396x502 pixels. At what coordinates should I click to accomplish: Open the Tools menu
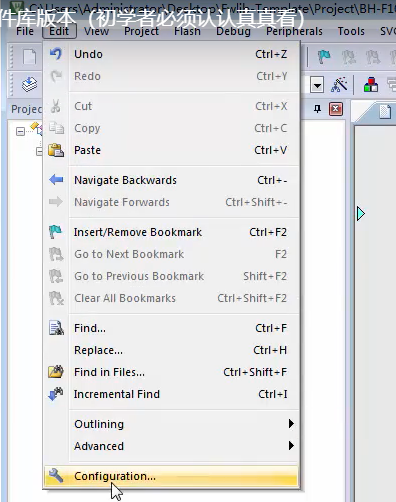351,31
